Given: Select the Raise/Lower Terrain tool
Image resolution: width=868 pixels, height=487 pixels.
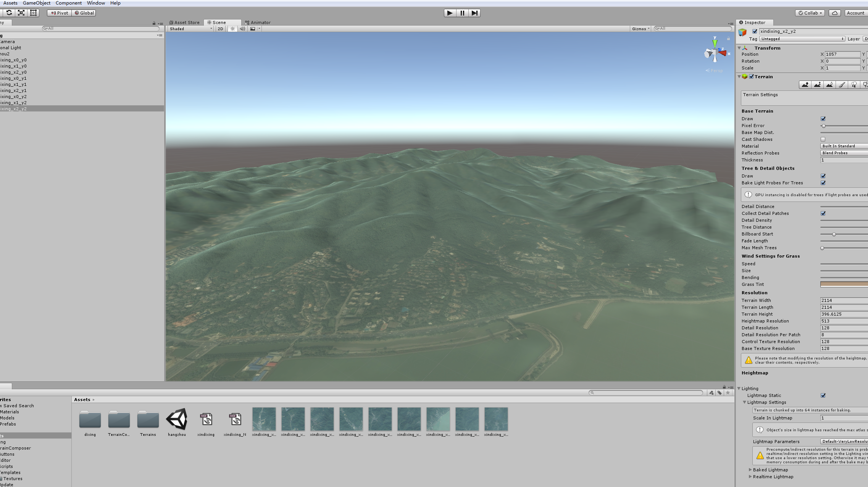Looking at the screenshot, I should (805, 84).
